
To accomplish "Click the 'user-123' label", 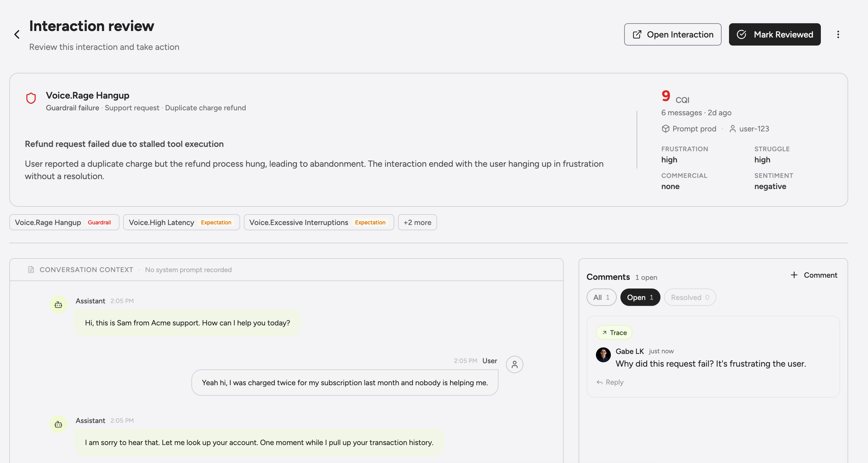I will pyautogui.click(x=754, y=129).
